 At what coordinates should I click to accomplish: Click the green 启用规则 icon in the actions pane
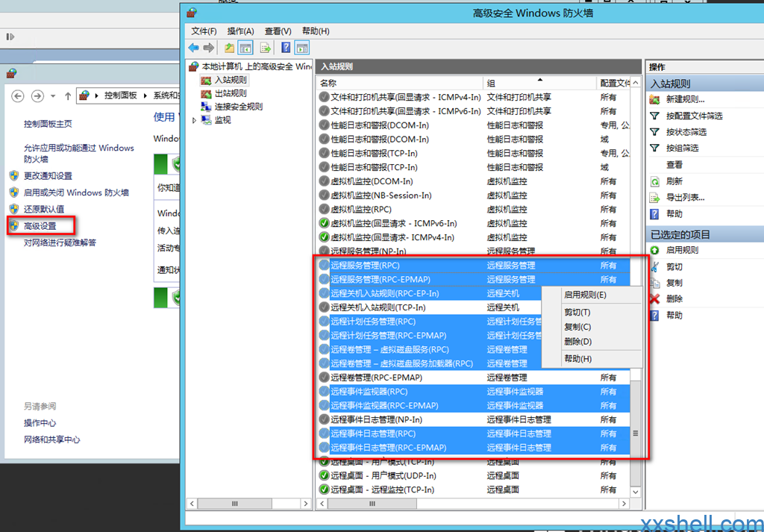pos(655,251)
